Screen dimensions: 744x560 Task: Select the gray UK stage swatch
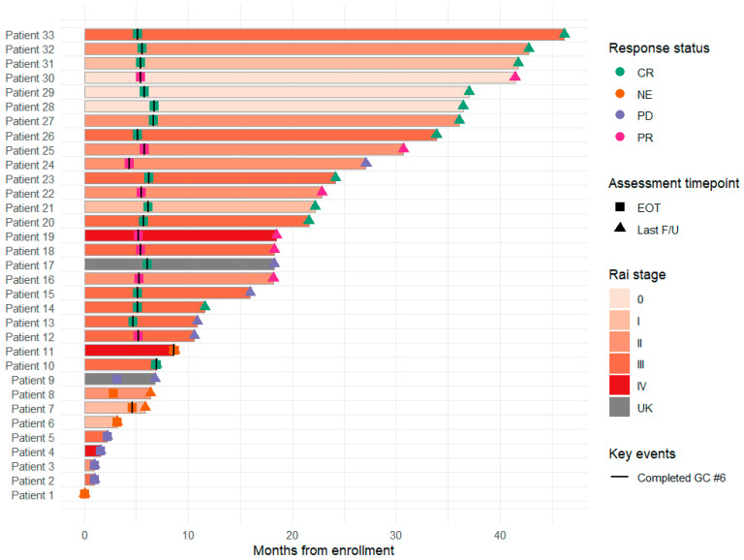point(619,407)
